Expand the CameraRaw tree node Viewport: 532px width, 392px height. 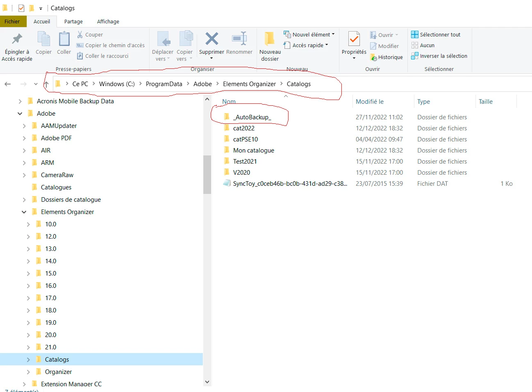(x=24, y=175)
